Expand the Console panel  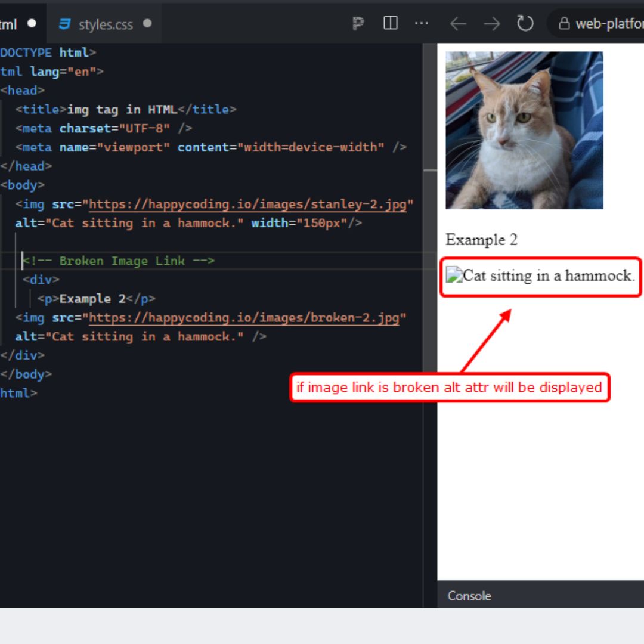coord(469,596)
